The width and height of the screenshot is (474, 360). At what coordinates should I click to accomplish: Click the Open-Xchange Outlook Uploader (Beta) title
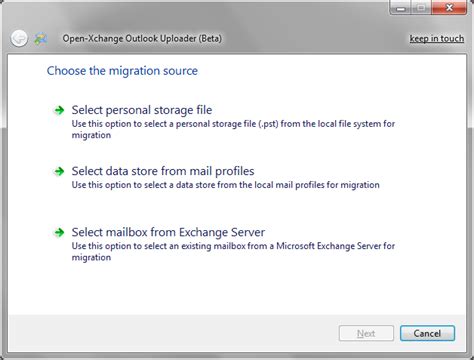coord(142,39)
